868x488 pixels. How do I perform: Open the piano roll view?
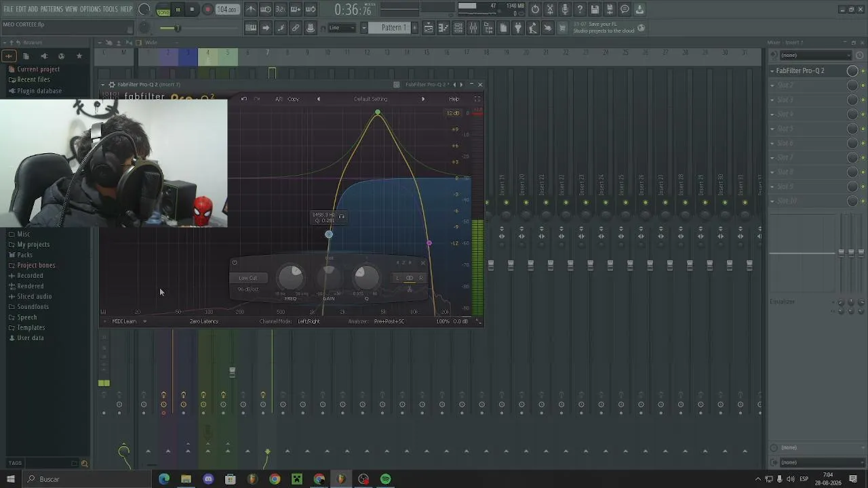(443, 28)
